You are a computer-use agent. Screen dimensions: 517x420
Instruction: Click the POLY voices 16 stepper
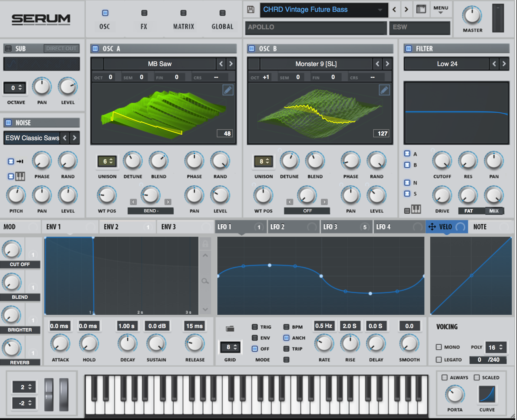[495, 347]
